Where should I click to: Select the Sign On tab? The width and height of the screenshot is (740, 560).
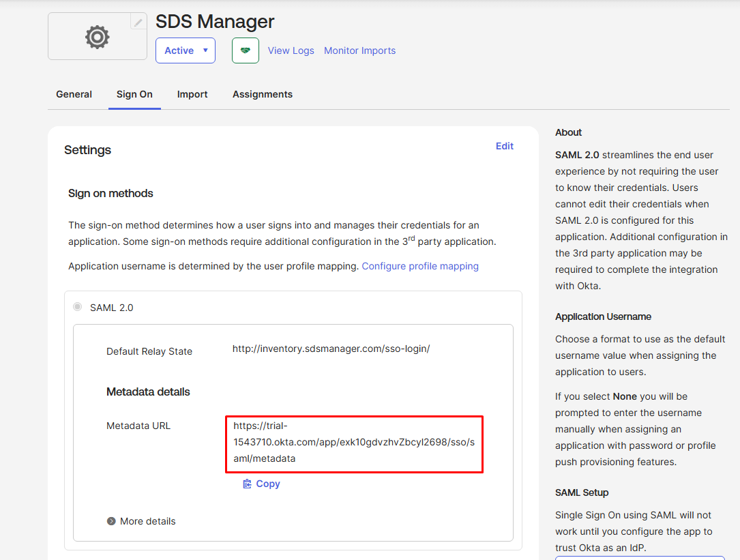click(134, 94)
